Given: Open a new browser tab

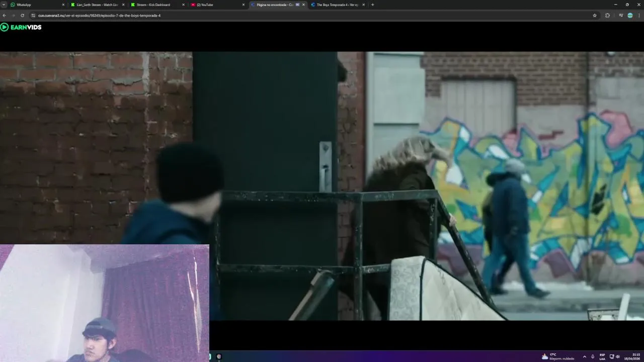Looking at the screenshot, I should pos(372,5).
